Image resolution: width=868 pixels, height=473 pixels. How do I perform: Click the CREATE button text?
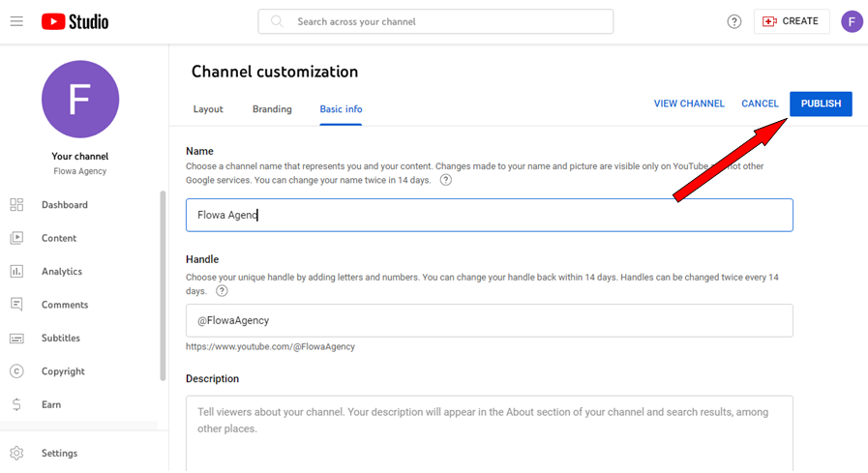tap(800, 21)
